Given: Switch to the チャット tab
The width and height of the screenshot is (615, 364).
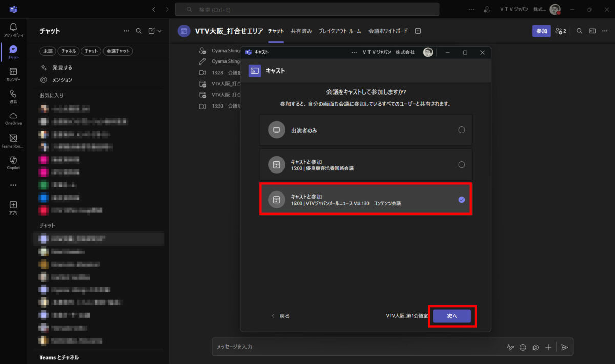Looking at the screenshot, I should (x=276, y=31).
